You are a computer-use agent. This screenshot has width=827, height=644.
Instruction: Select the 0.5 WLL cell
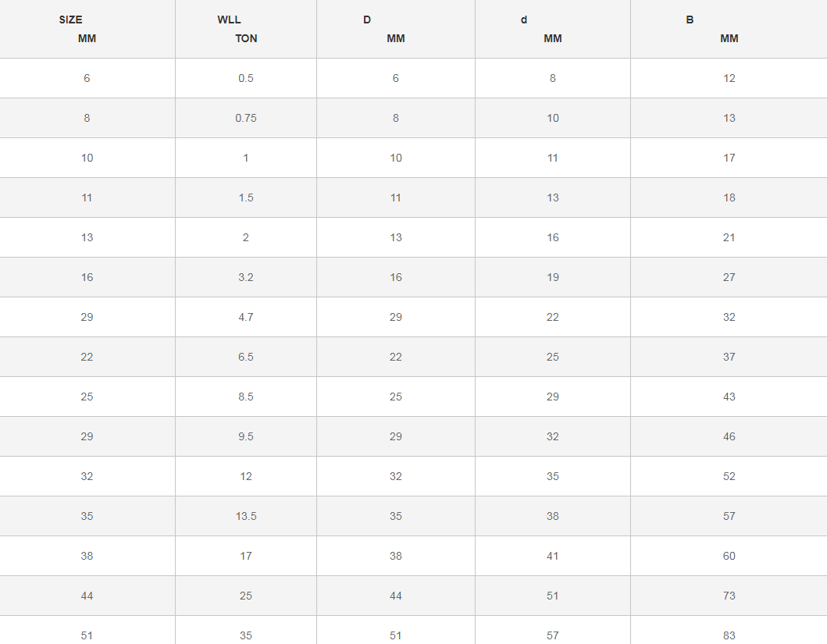click(246, 78)
